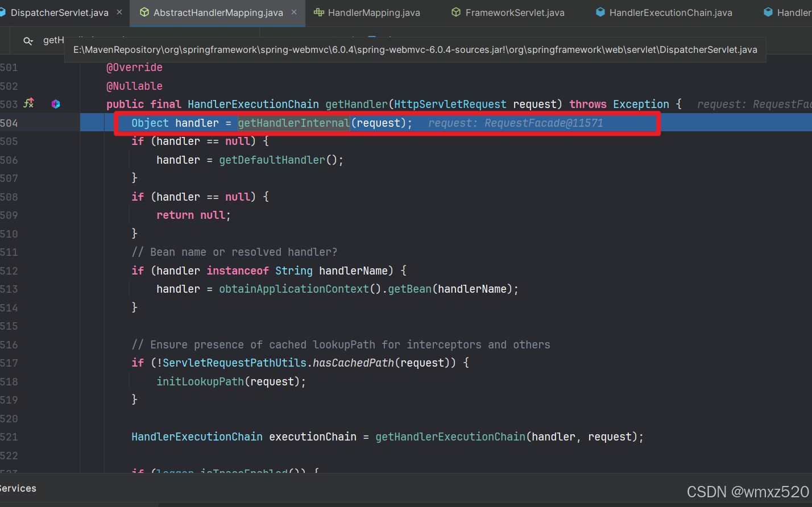Image resolution: width=812 pixels, height=507 pixels.
Task: Click line number 521 in the gutter
Action: pos(9,437)
